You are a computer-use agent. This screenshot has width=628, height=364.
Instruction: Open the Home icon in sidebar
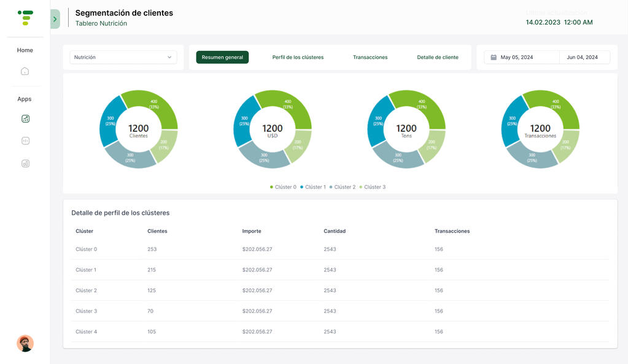pos(25,71)
